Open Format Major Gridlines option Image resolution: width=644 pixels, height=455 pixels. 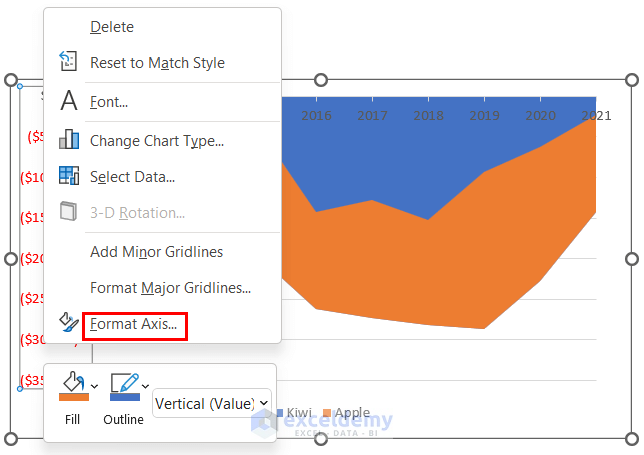click(170, 288)
